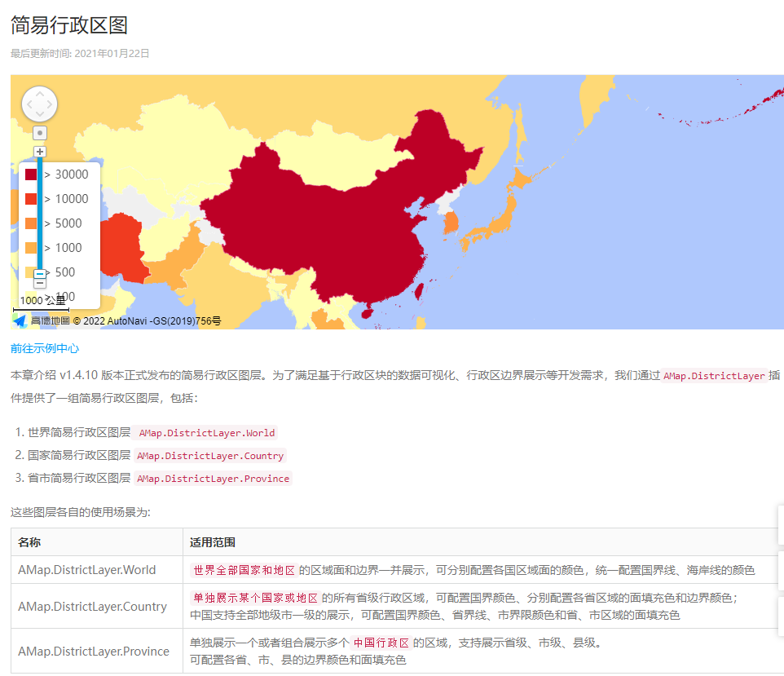Click the dark red Taiwan island on the map
Viewport: 784px width, 676px height.
[419, 291]
